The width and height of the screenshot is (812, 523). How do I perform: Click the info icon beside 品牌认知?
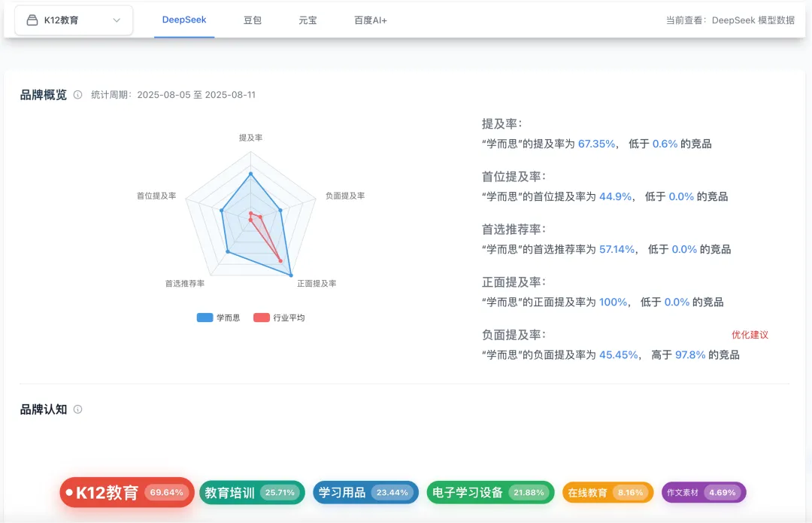pyautogui.click(x=77, y=409)
